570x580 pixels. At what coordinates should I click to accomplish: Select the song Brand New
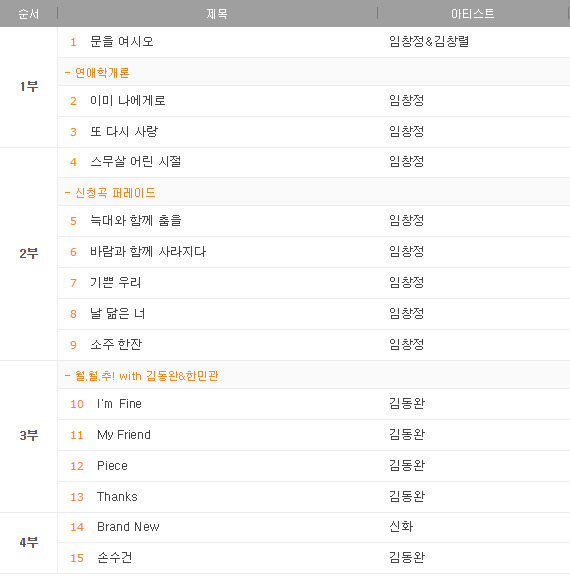(128, 527)
